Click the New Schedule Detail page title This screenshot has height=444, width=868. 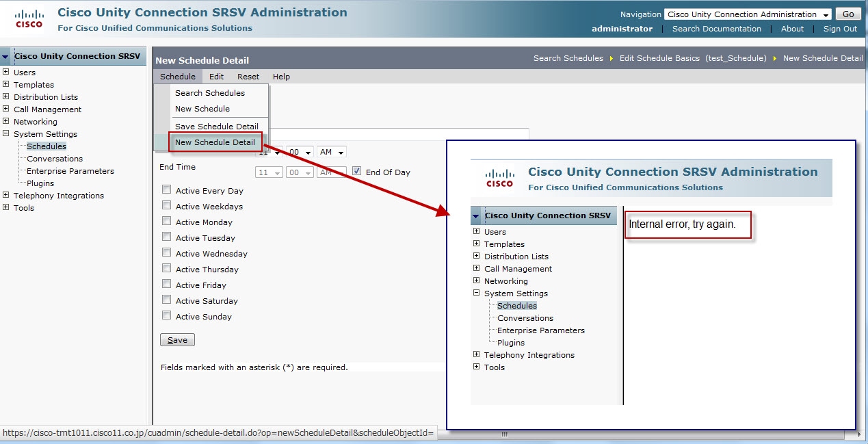202,60
